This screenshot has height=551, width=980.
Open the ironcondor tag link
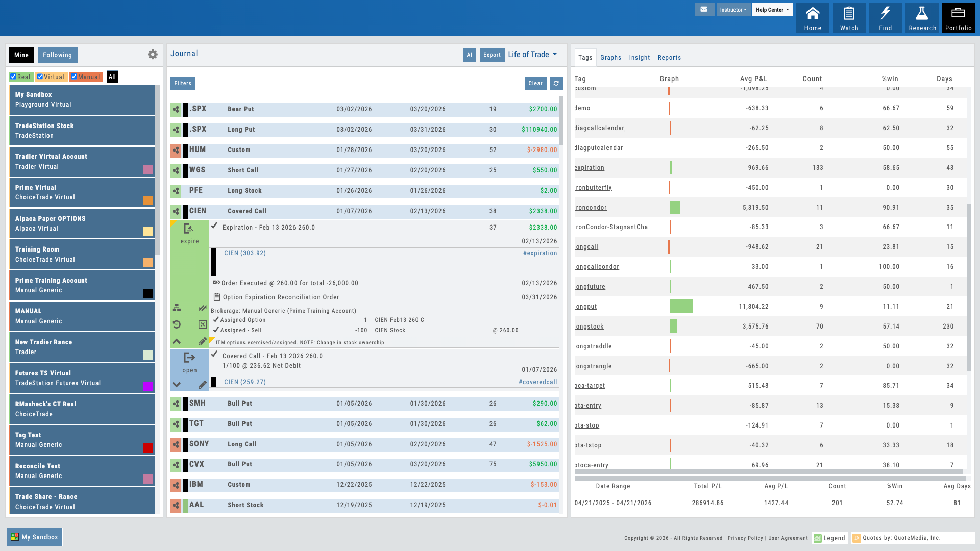[591, 208]
